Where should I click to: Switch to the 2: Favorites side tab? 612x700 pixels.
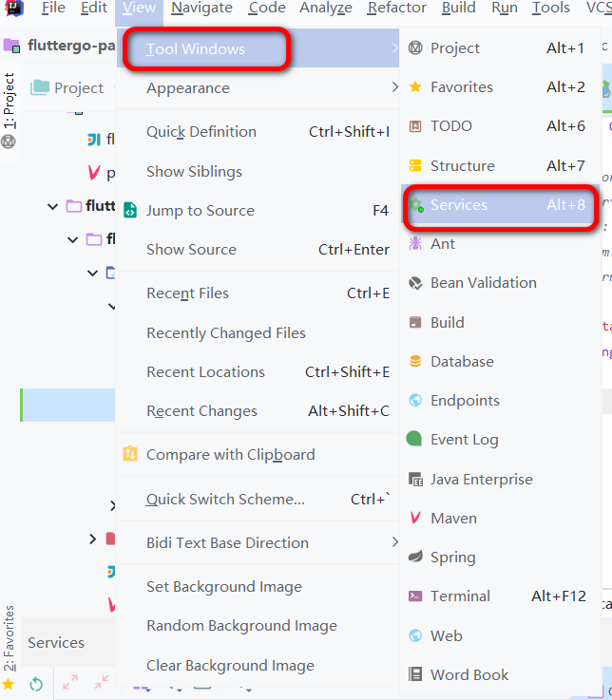tap(9, 638)
